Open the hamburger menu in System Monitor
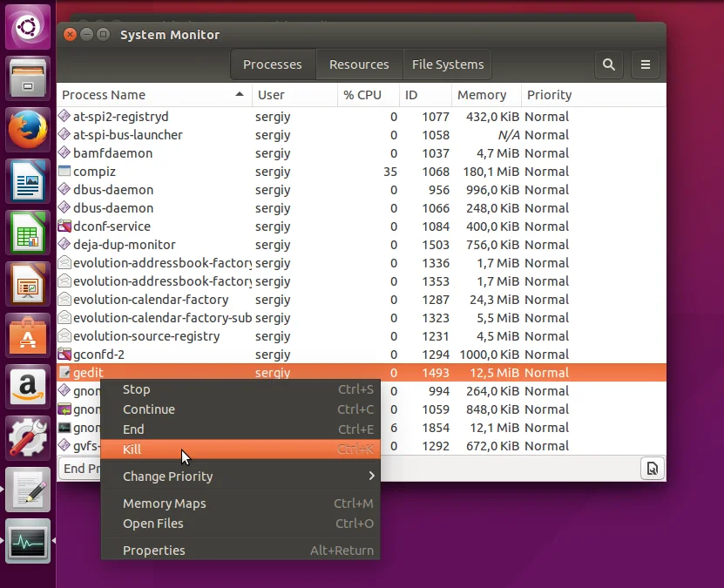 coord(646,64)
